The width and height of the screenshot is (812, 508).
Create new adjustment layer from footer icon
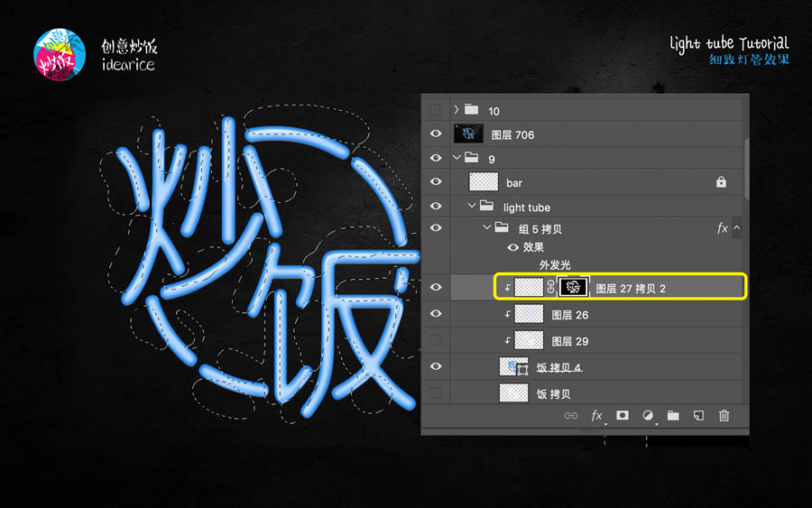648,415
